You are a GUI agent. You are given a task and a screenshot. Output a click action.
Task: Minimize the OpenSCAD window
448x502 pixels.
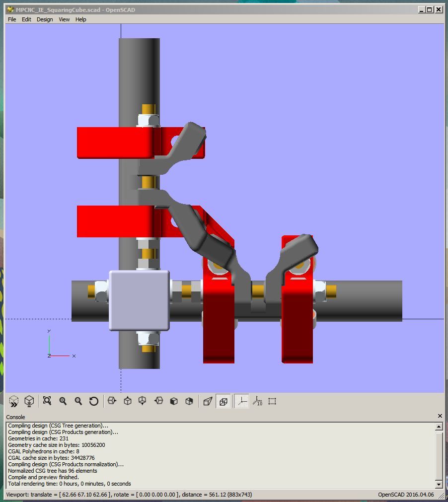pyautogui.click(x=422, y=9)
